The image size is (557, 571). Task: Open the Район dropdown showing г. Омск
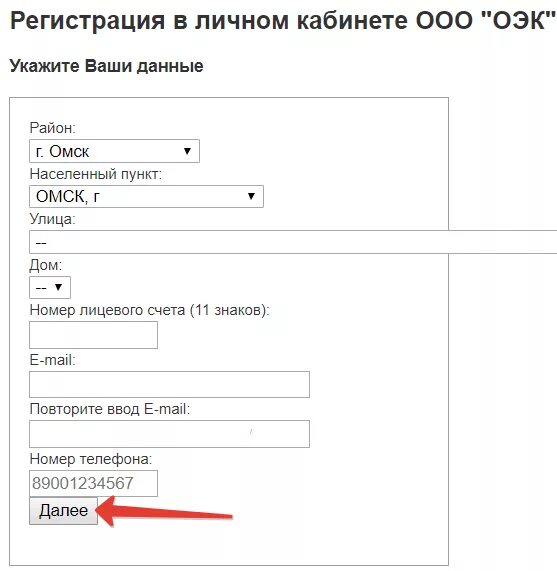click(114, 151)
